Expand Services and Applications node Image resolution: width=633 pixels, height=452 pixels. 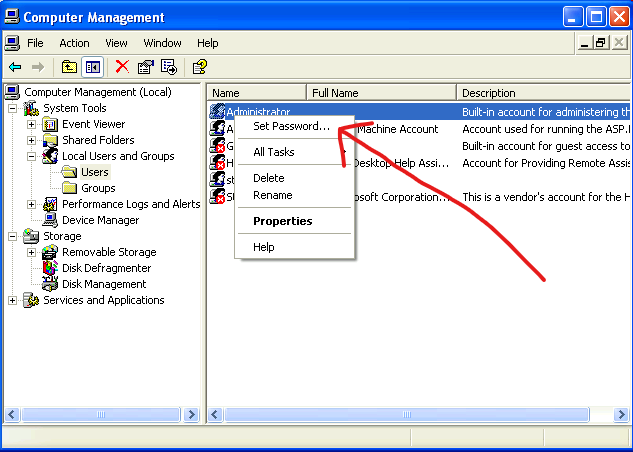[x=13, y=300]
